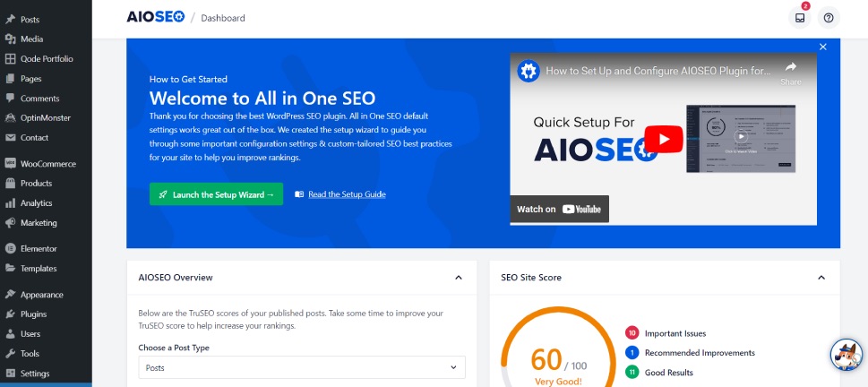Click the Users person icon

(x=10, y=334)
